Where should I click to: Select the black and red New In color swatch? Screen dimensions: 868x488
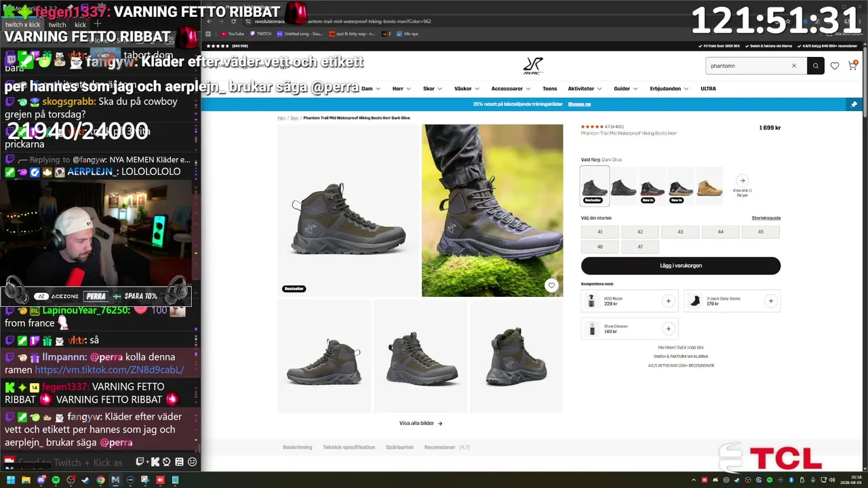coord(652,186)
